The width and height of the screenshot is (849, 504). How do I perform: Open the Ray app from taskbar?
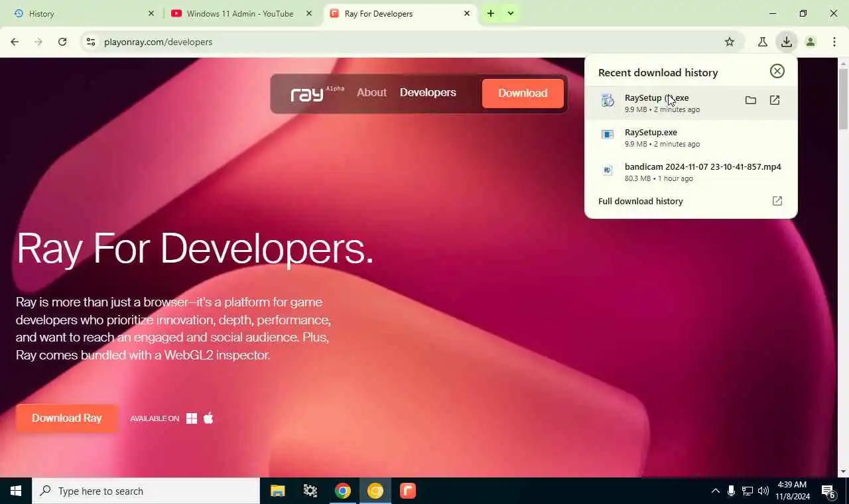point(408,491)
